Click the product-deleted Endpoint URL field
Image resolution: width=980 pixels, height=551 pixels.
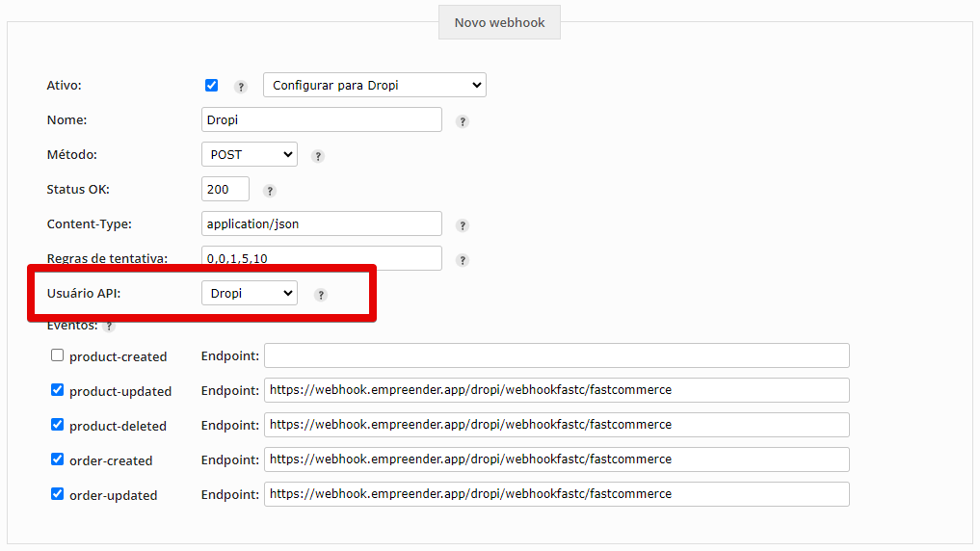point(557,425)
